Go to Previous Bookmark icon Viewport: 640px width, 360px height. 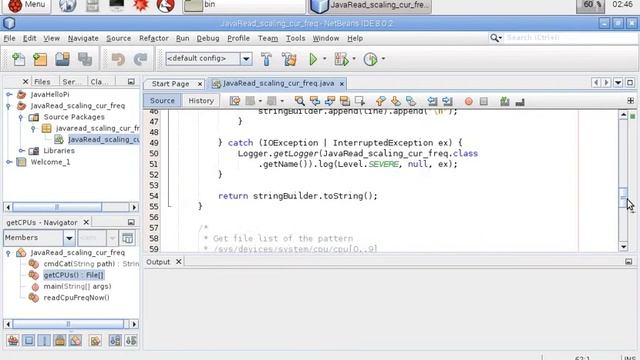[380, 101]
